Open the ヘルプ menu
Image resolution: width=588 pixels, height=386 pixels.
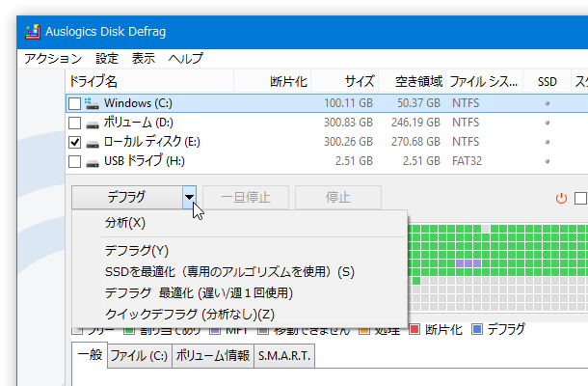186,59
